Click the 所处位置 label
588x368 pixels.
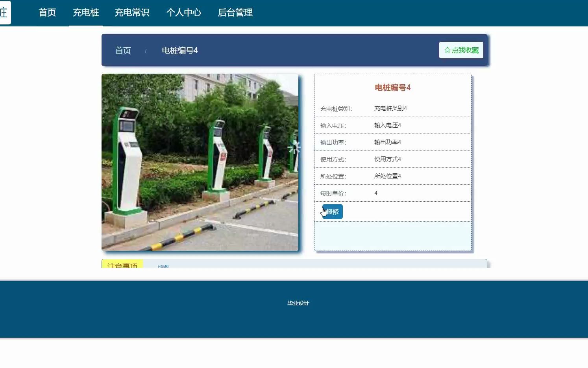[x=333, y=176]
